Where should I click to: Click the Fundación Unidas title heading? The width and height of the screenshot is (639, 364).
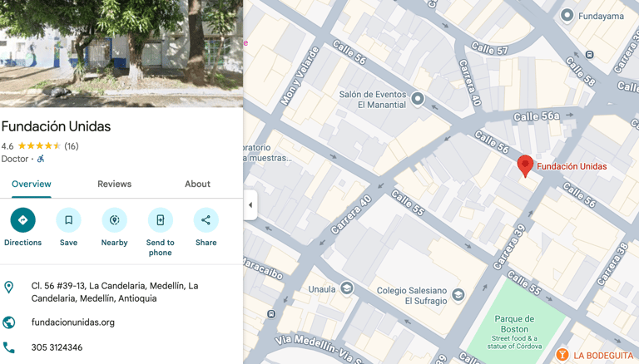pos(56,126)
